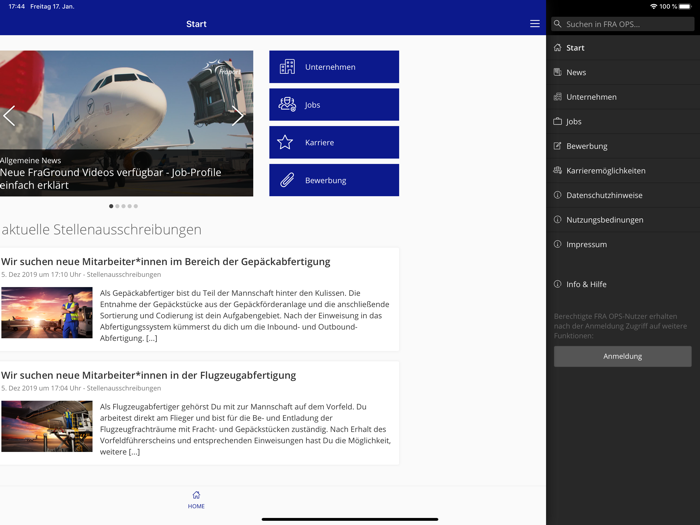
Task: Open the Unternehmen tile button
Action: tap(334, 67)
